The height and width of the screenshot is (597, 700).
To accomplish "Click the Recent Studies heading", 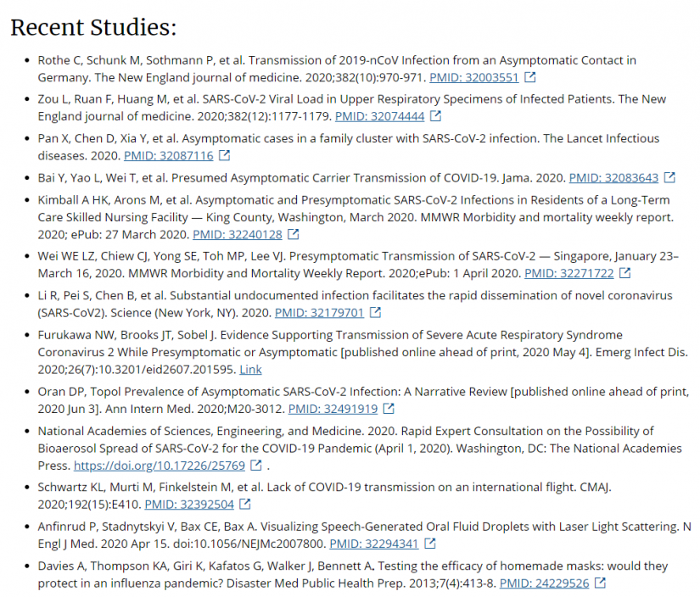I will (x=93, y=27).
